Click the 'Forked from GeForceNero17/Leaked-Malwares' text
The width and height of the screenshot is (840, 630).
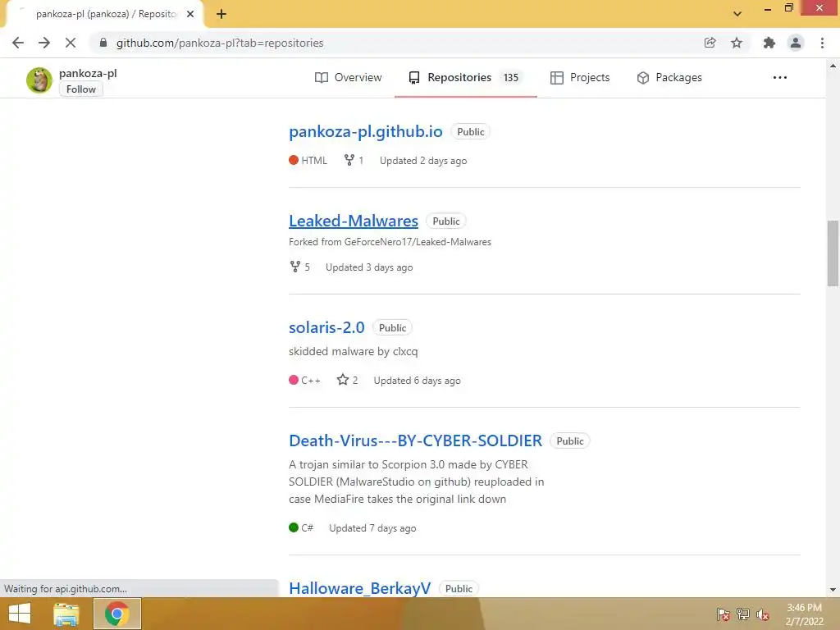coord(390,242)
